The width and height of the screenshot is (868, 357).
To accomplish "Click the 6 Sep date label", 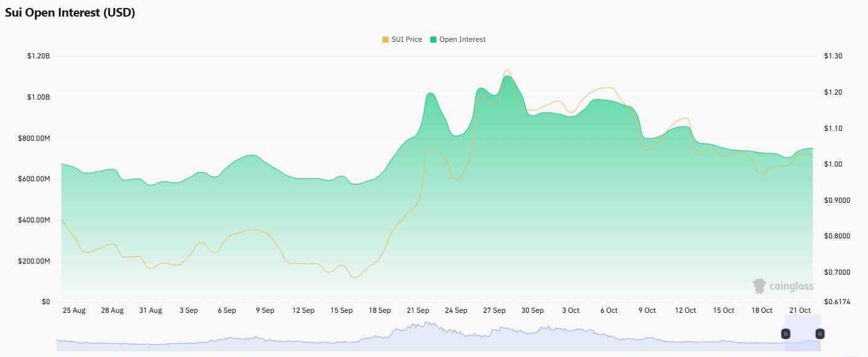I will 226,310.
